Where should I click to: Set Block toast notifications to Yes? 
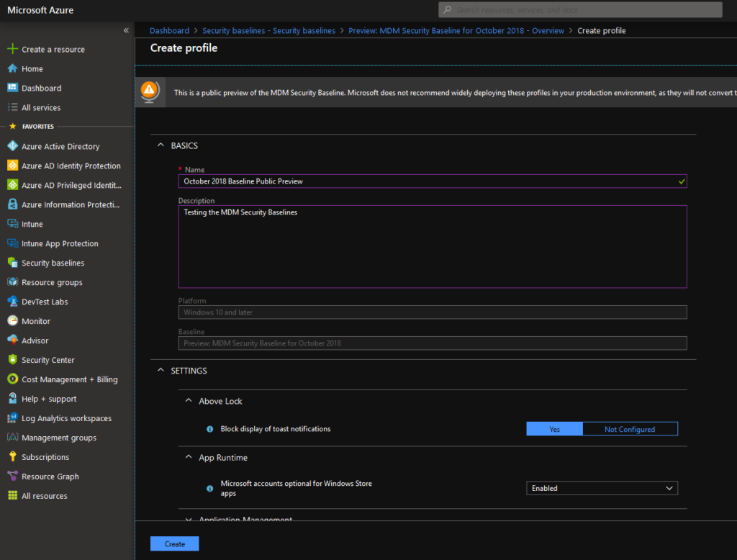click(x=555, y=429)
